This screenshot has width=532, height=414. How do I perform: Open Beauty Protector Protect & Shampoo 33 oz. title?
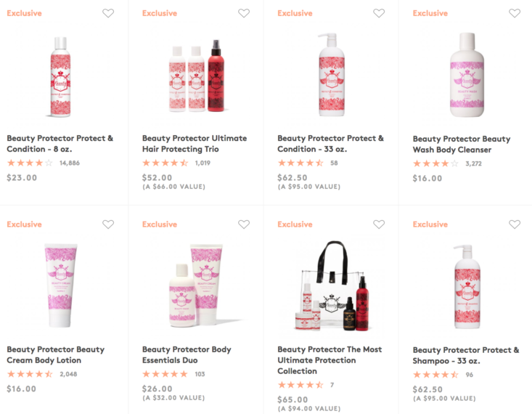(x=466, y=355)
